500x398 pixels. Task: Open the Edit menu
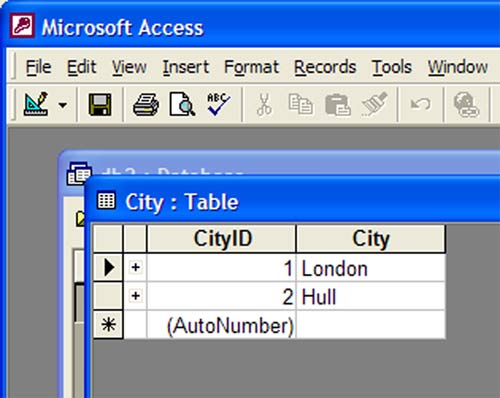(82, 67)
